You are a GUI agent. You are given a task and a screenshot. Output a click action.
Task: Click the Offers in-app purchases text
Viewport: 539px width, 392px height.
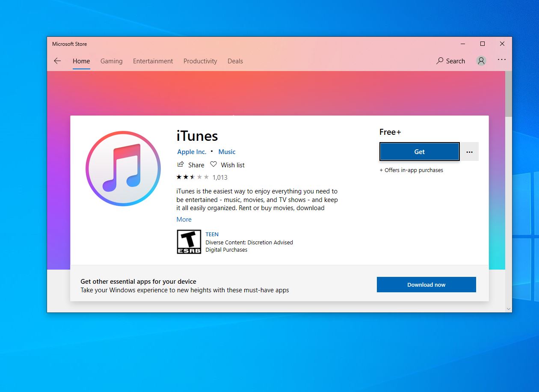pos(411,170)
